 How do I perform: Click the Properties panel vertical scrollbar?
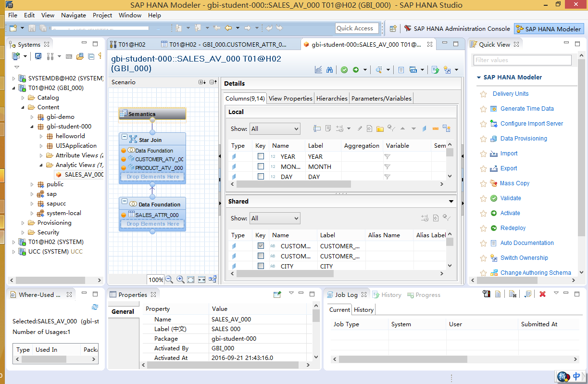point(316,332)
